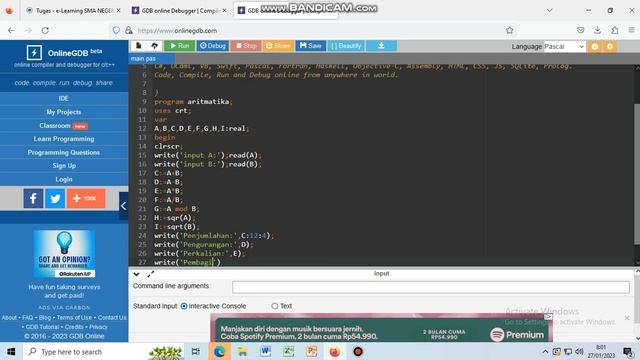Image resolution: width=640 pixels, height=360 pixels.
Task: Open the Privacy footer link
Action: tap(98, 327)
